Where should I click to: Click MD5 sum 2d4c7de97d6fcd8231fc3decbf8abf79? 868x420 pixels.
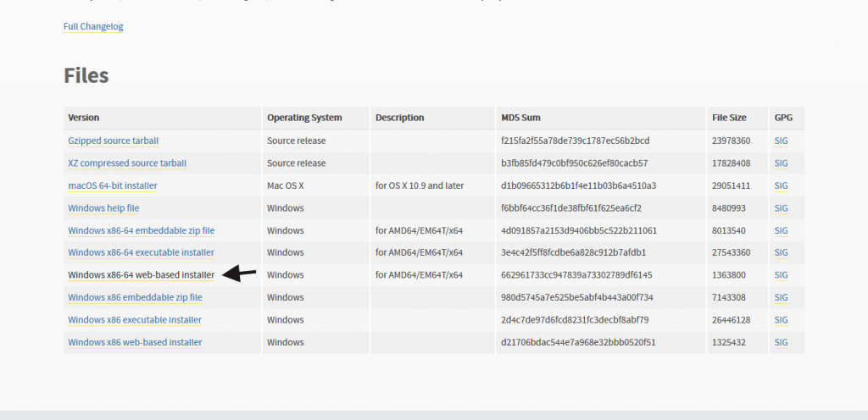click(x=575, y=320)
